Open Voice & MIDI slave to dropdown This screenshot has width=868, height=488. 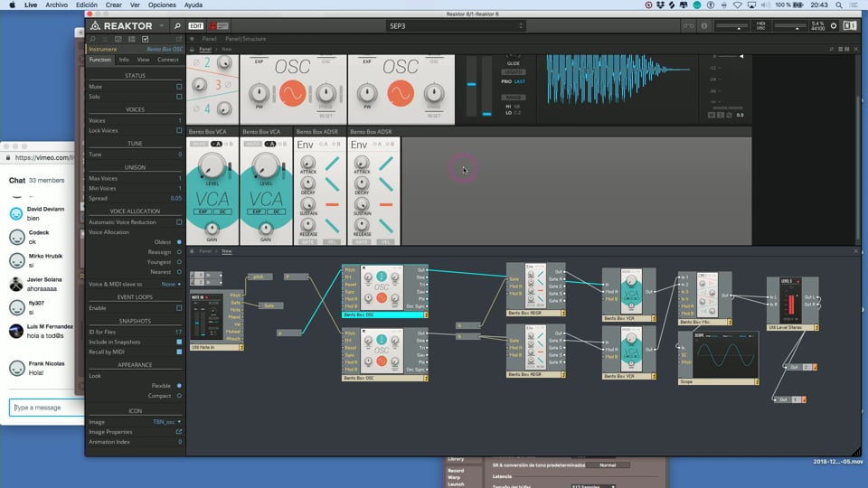pos(171,285)
